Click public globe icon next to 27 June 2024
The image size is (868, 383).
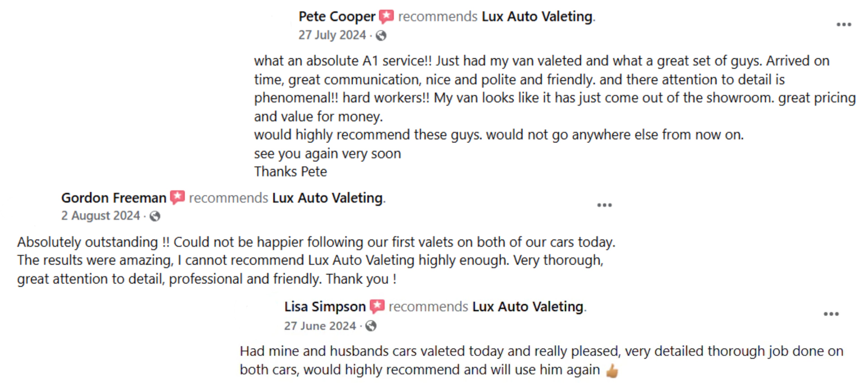coord(371,326)
